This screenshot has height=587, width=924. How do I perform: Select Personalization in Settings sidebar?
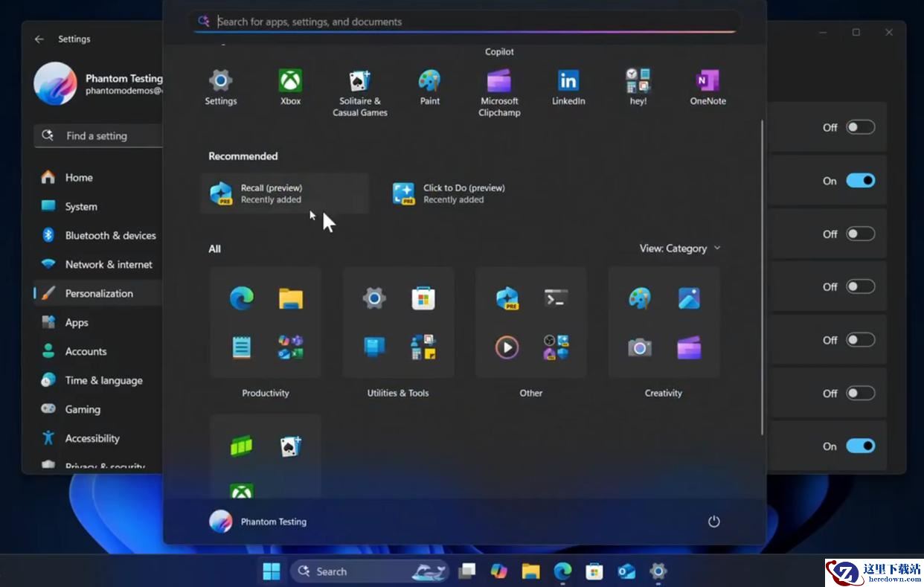(98, 293)
